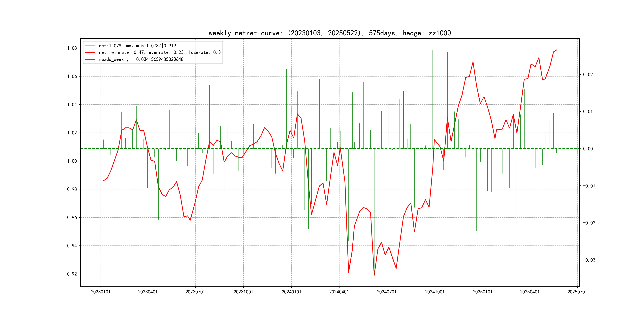Click the 20250401 x-axis date label
Viewport: 644px width, 322px height.
coord(530,292)
